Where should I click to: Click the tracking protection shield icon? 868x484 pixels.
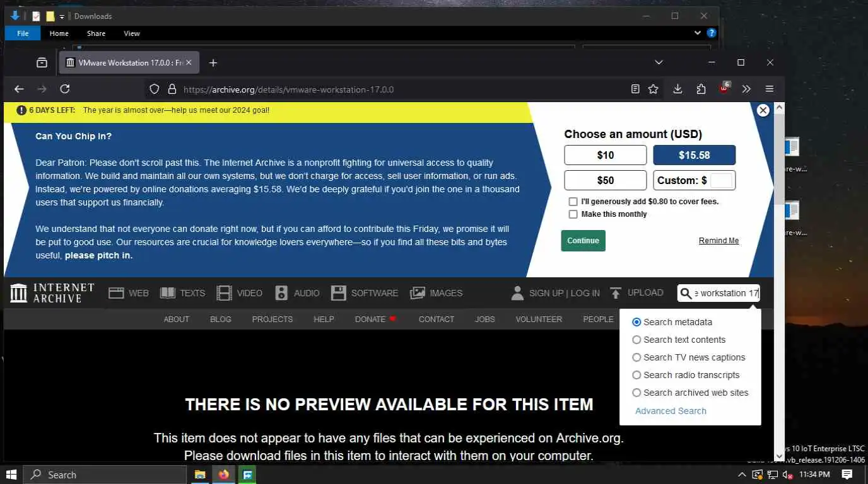pos(154,89)
